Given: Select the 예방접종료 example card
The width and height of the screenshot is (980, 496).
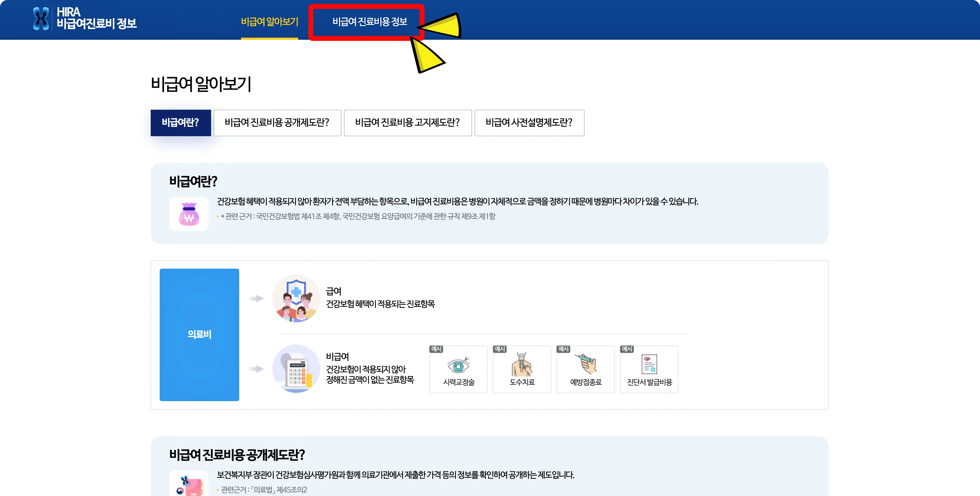Looking at the screenshot, I should pyautogui.click(x=586, y=369).
